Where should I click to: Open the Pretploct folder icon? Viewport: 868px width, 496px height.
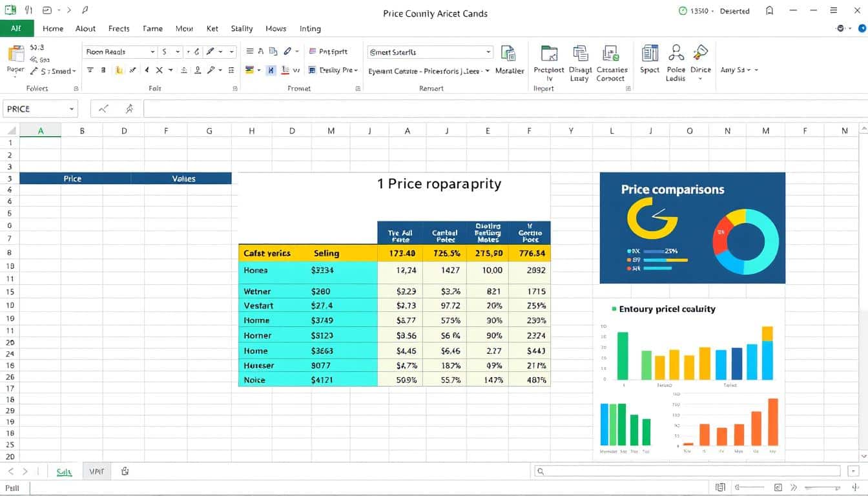click(549, 54)
